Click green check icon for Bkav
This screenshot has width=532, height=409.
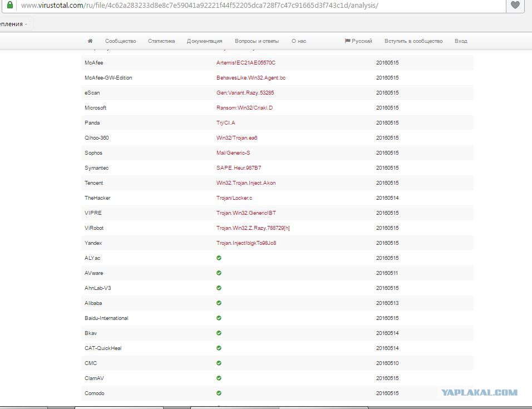pyautogui.click(x=219, y=333)
